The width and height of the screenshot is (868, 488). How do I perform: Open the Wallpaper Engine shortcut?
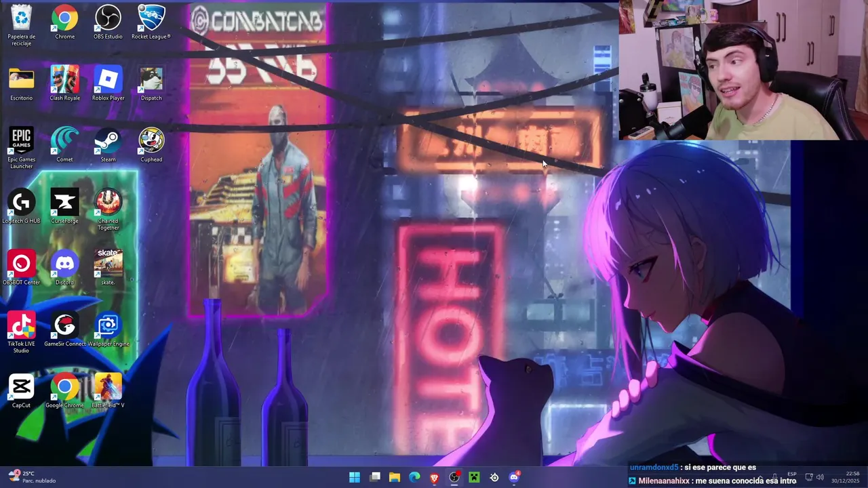coord(108,329)
